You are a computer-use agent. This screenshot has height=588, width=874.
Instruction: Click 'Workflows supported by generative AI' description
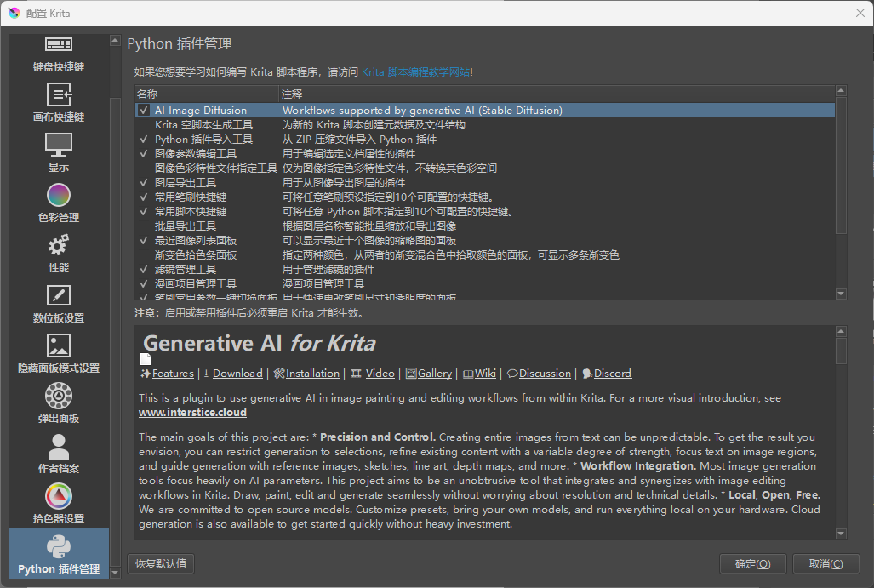pos(422,111)
